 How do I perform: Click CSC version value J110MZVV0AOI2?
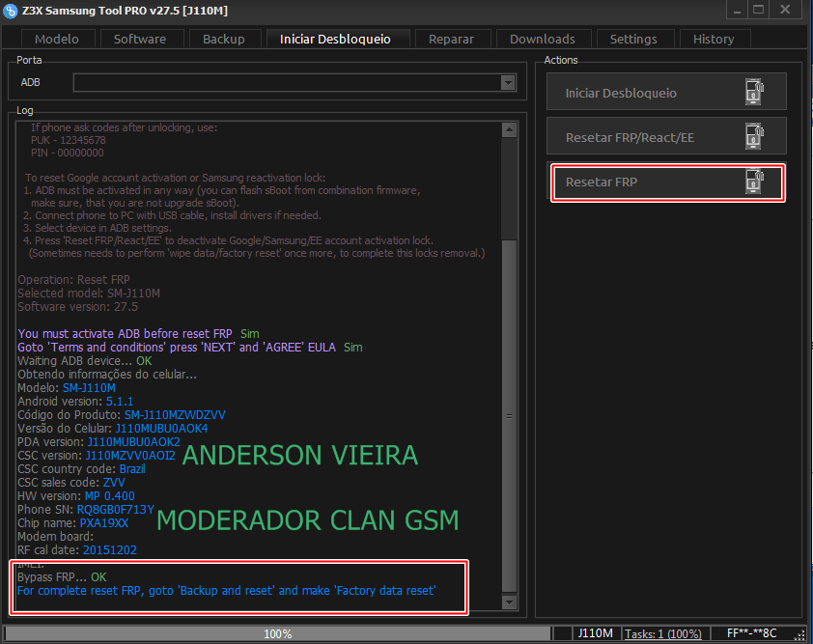[130, 456]
